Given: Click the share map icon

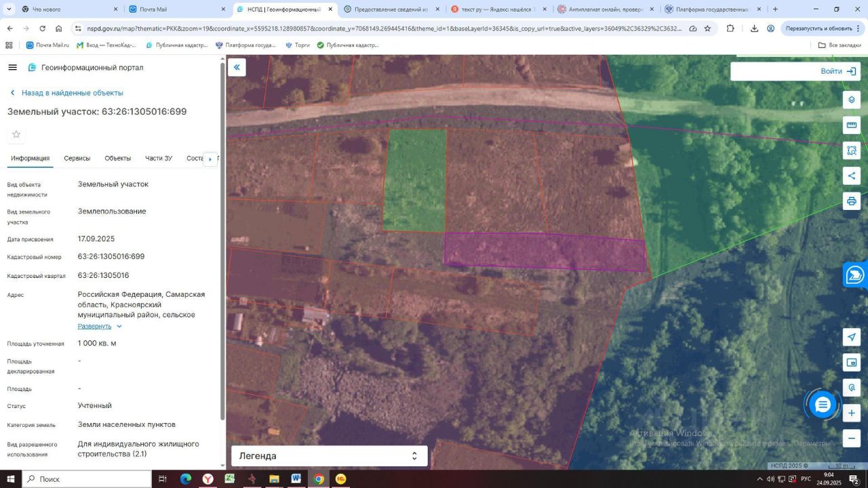Looking at the screenshot, I should pos(852,176).
